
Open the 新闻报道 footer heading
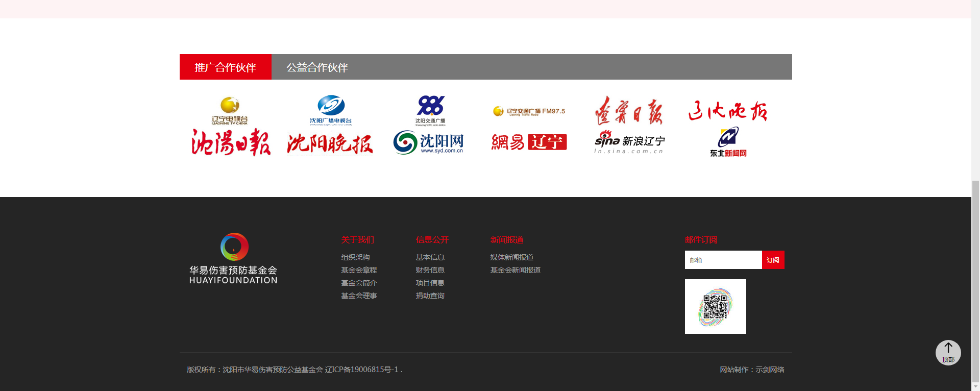(x=507, y=239)
